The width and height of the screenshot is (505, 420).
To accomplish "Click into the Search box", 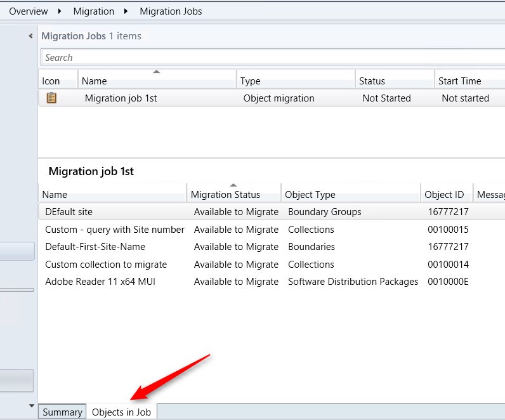I will (273, 57).
